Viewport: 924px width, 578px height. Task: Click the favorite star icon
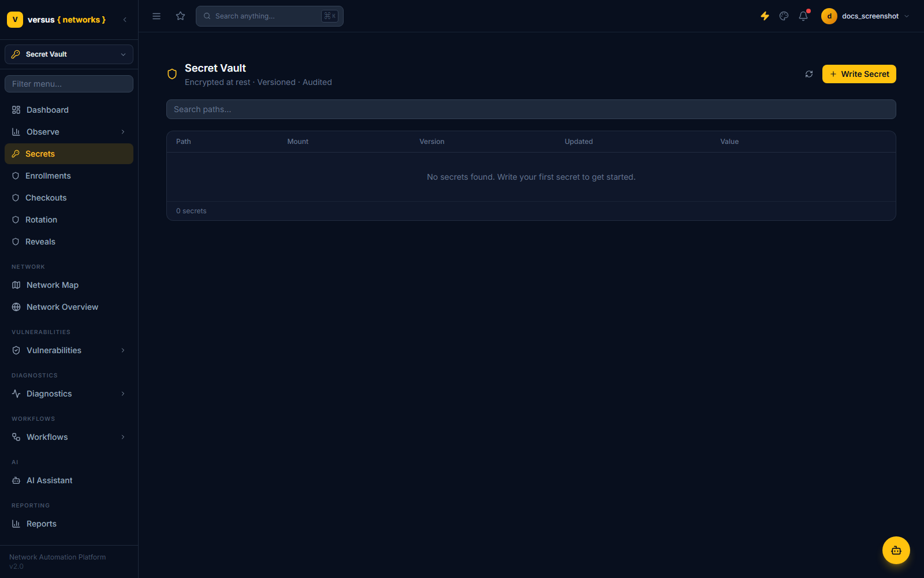[181, 16]
